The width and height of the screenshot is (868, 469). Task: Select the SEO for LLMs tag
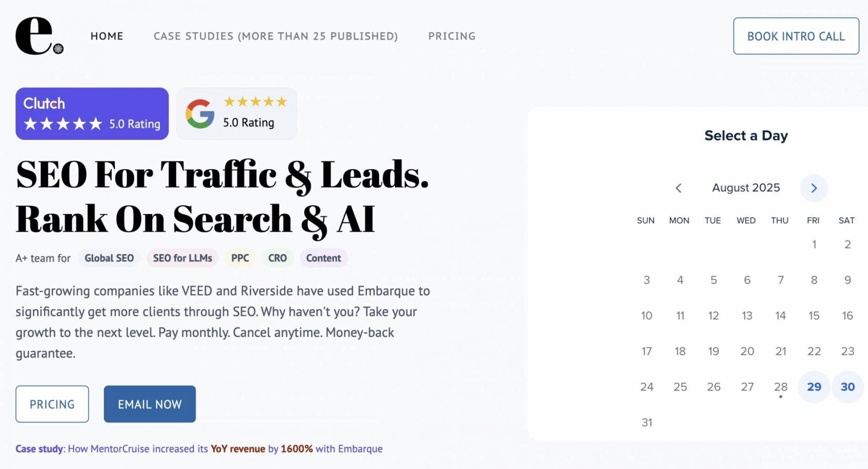point(183,258)
